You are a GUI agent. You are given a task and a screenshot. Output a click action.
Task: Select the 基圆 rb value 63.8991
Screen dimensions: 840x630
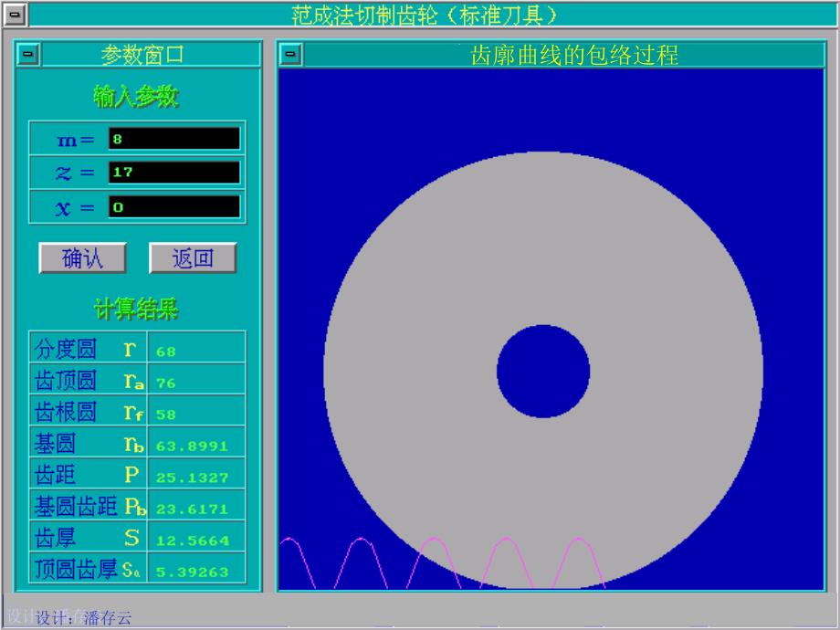193,446
